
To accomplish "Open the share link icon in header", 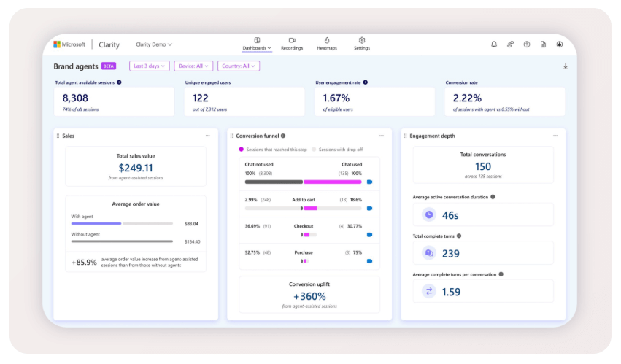I will 511,44.
